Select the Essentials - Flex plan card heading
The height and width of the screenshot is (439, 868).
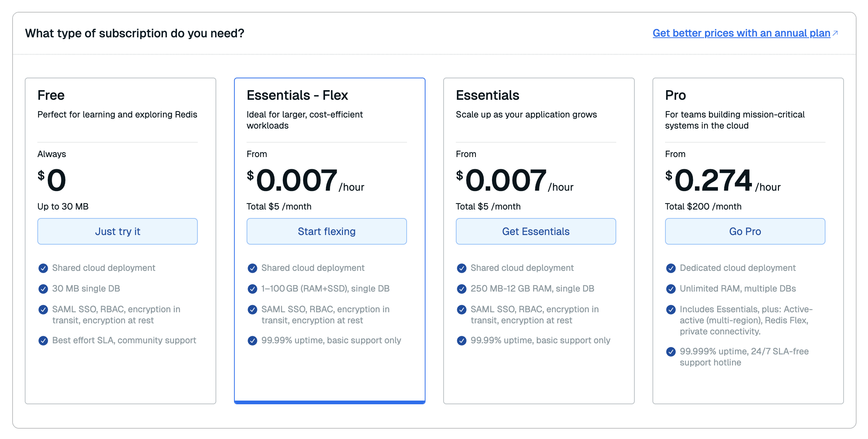coord(297,95)
